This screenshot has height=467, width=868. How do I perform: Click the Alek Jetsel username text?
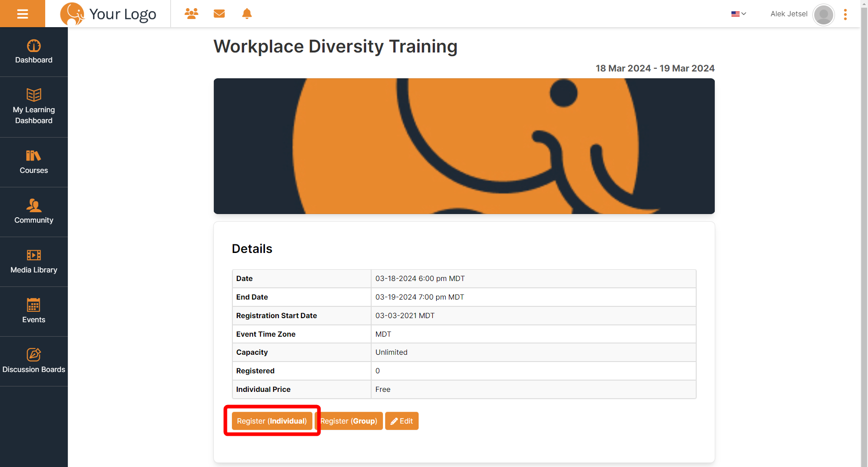789,14
